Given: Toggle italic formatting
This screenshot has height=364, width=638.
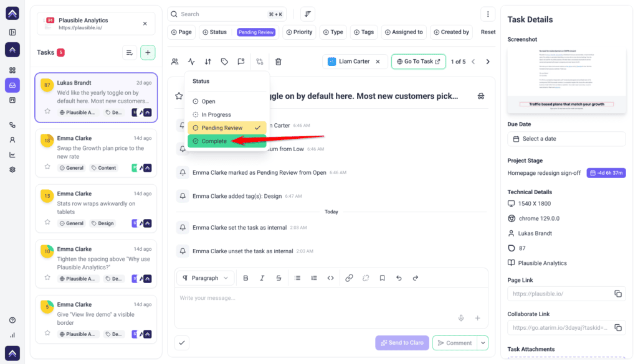Looking at the screenshot, I should (x=262, y=278).
